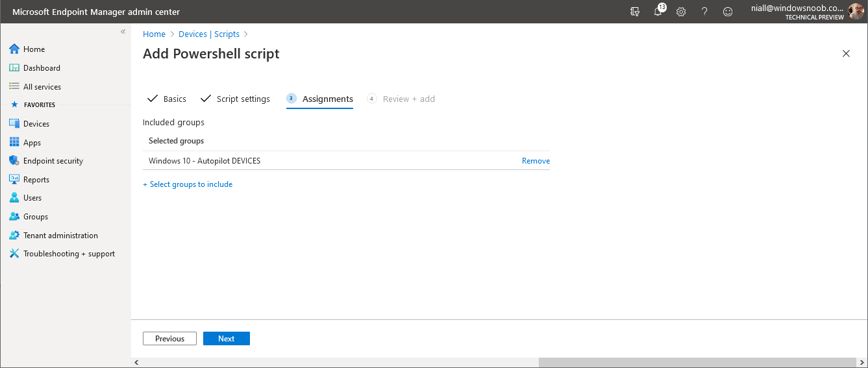This screenshot has width=868, height=368.
Task: Click + Select groups to include
Action: point(188,184)
